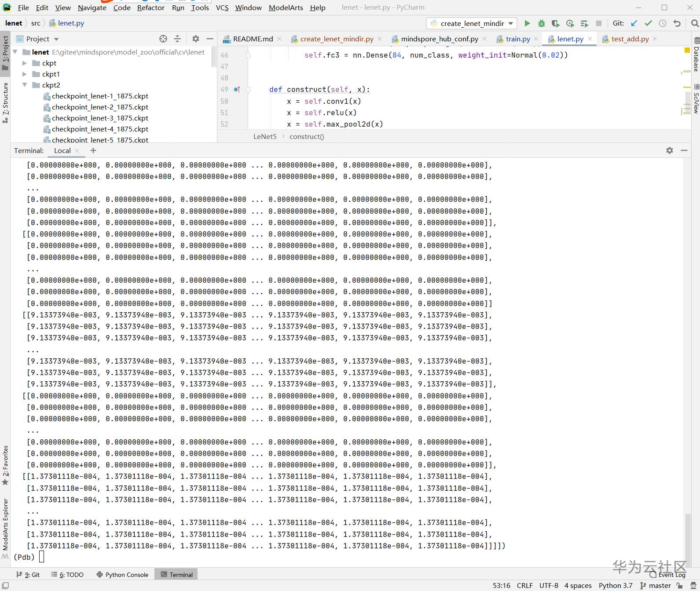
Task: Close the Local terminal tab
Action: (x=77, y=150)
